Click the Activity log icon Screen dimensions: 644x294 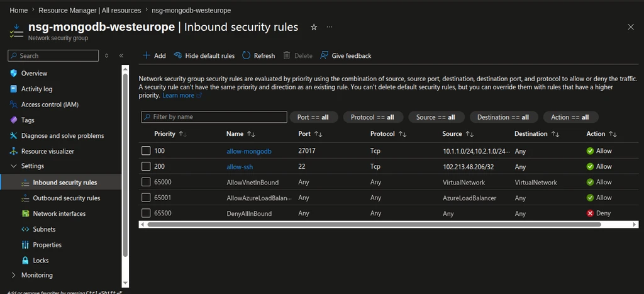point(14,89)
